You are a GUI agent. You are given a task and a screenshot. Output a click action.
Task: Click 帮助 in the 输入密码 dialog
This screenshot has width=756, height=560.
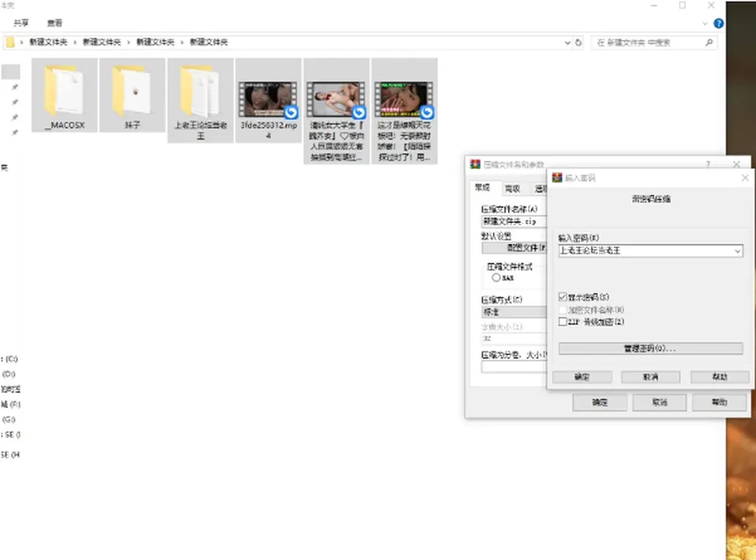pyautogui.click(x=720, y=376)
